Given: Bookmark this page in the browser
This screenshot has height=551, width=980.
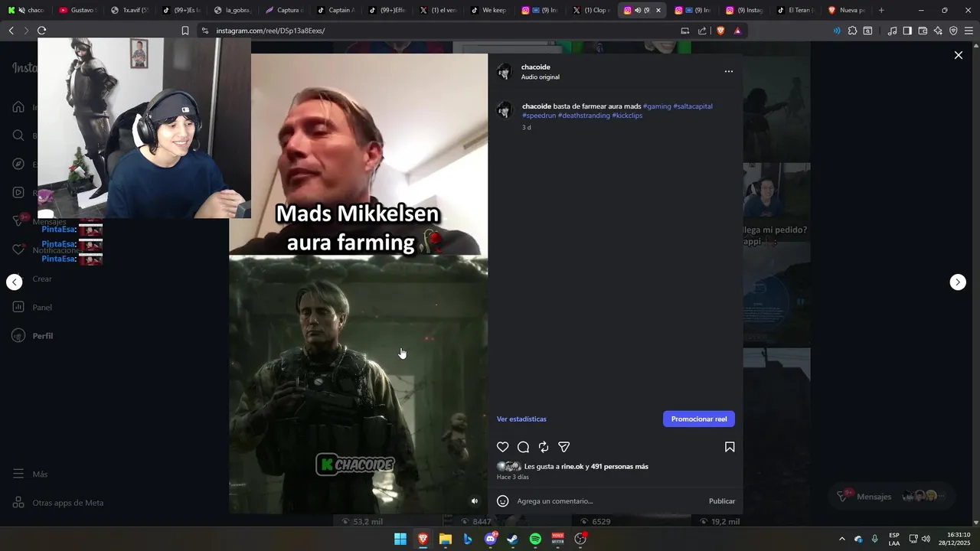Looking at the screenshot, I should (185, 31).
